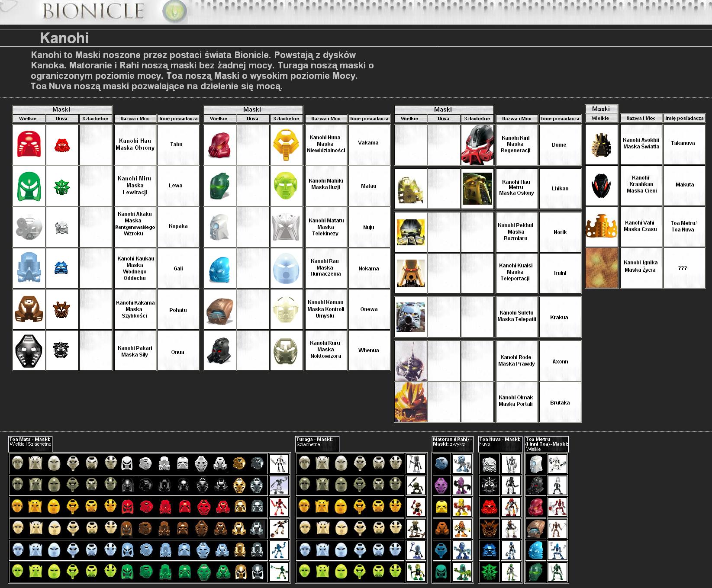Click the white Kanohi Akaku great mask in Kopaka's row

29,227
